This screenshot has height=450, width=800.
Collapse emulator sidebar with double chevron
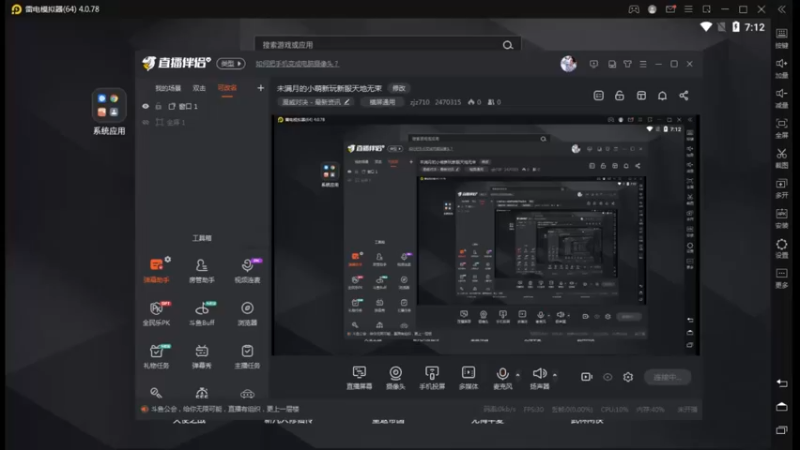[x=782, y=9]
